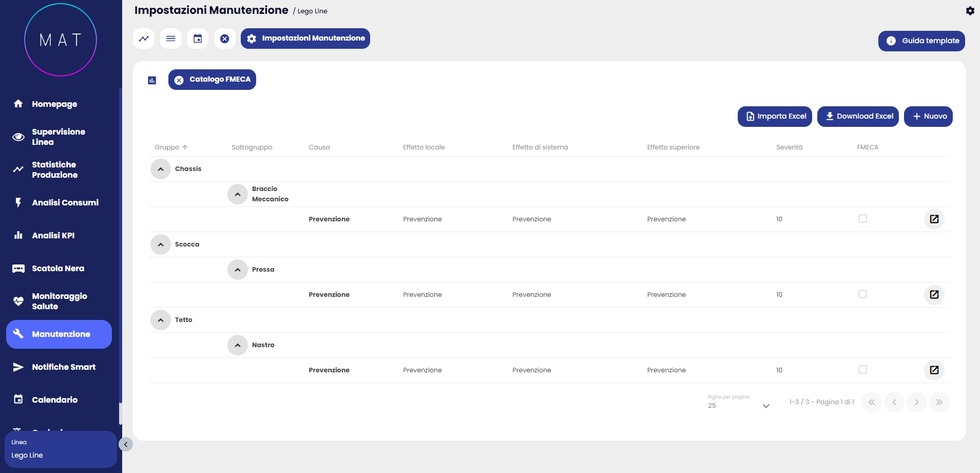Open edit icon for Braccio Meccanico row
Screen dimensions: 980x473
934,219
